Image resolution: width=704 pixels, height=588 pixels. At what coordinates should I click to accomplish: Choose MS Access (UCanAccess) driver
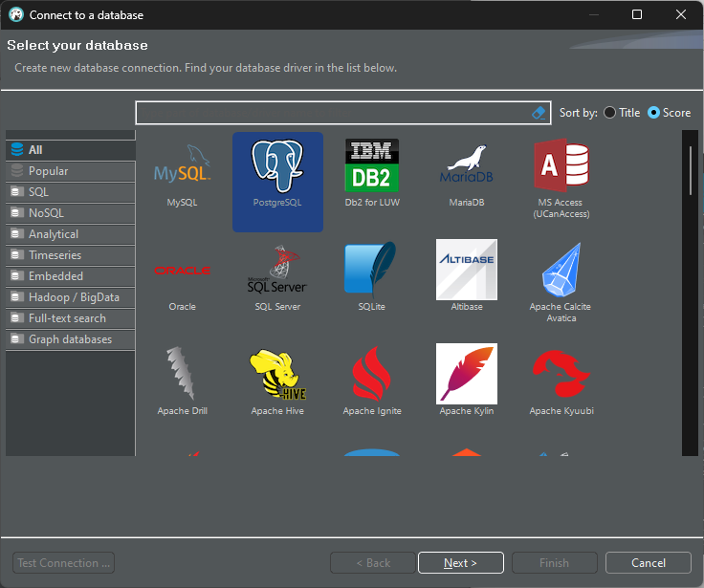[x=561, y=179]
